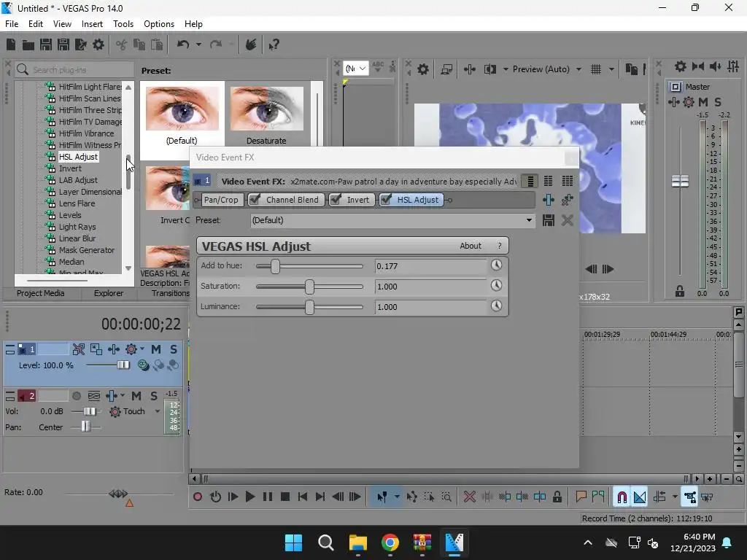Click Split Screen View icon in preview
This screenshot has height=560, width=747.
(x=489, y=69)
